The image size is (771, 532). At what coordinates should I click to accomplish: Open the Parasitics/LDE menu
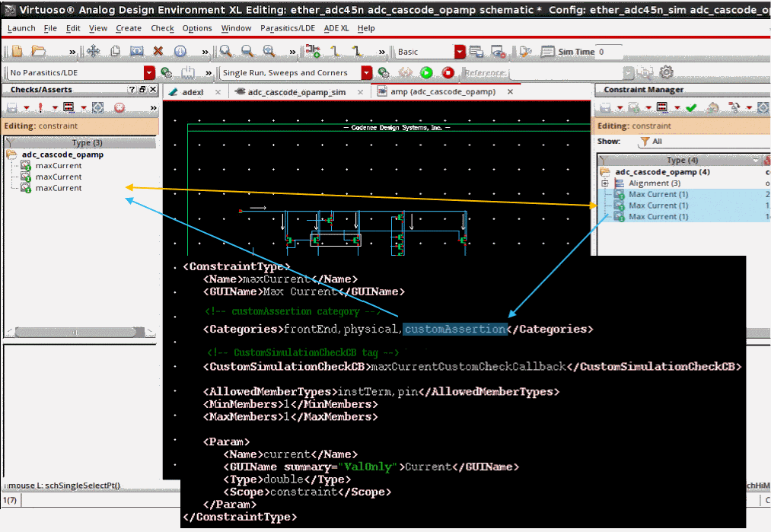tap(287, 28)
